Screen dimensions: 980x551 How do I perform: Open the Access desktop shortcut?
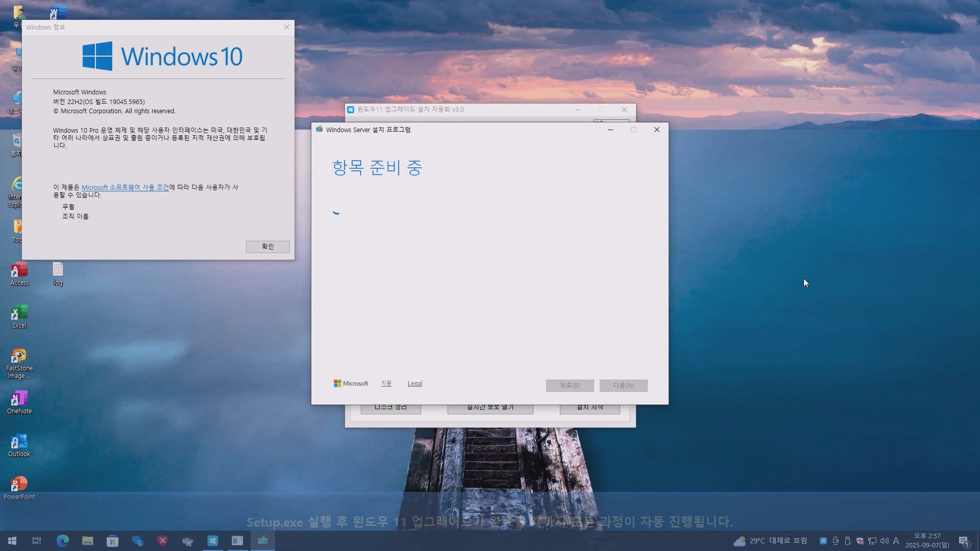[19, 274]
